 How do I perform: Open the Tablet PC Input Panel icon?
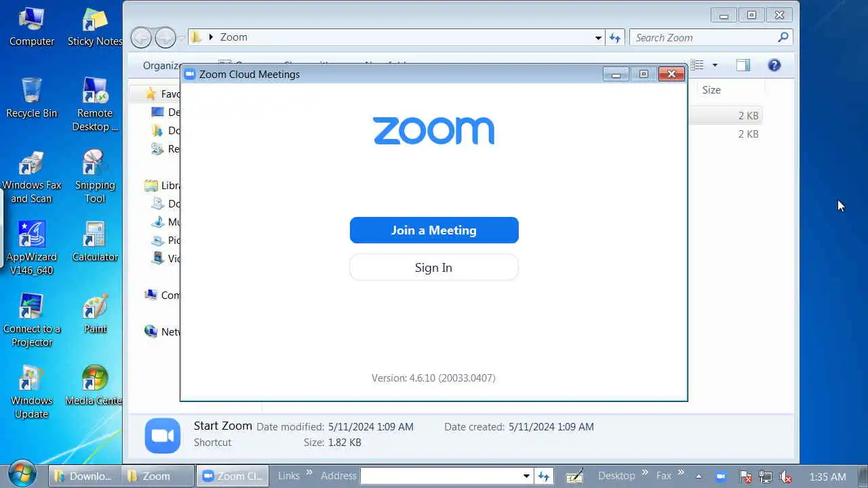click(574, 476)
